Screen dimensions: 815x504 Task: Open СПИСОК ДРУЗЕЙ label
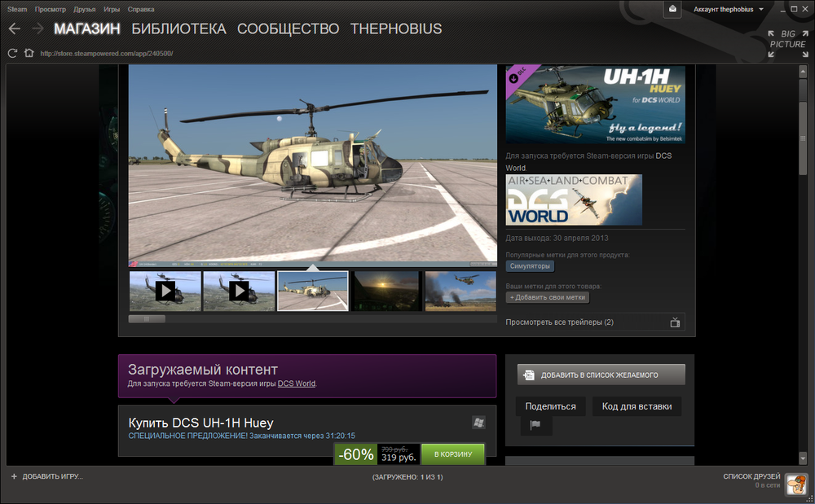pos(751,476)
